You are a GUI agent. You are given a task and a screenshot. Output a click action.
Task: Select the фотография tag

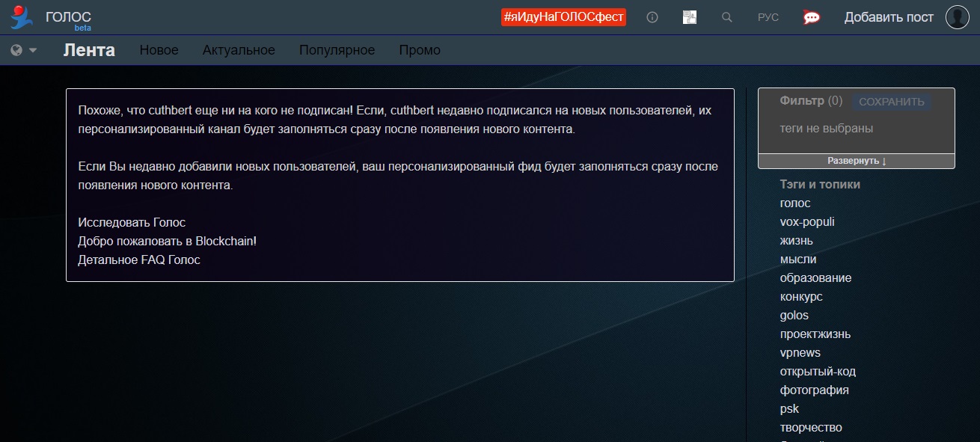point(815,390)
